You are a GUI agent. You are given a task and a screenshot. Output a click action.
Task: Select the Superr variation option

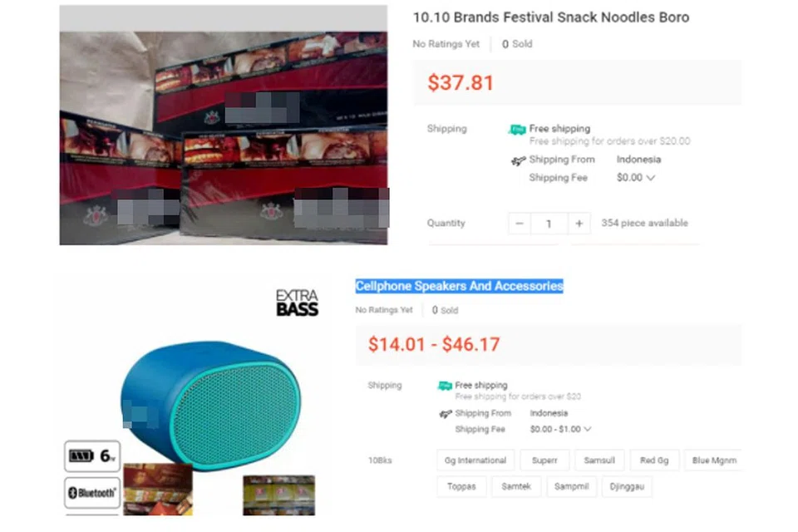point(544,460)
